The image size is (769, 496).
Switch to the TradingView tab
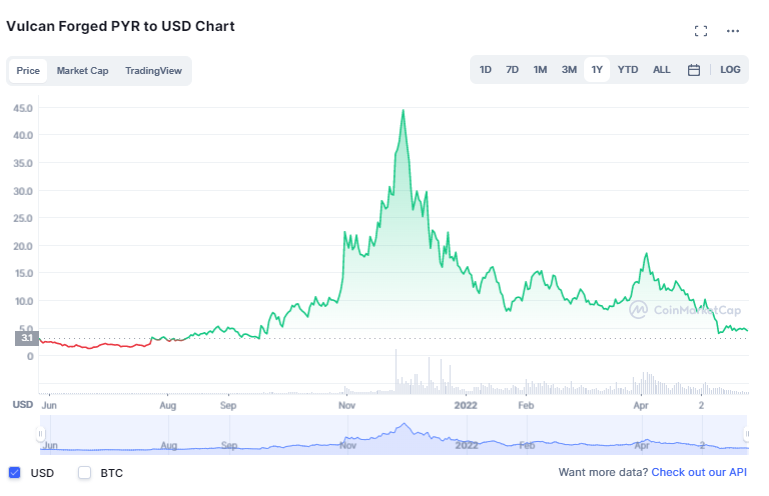pyautogui.click(x=154, y=71)
